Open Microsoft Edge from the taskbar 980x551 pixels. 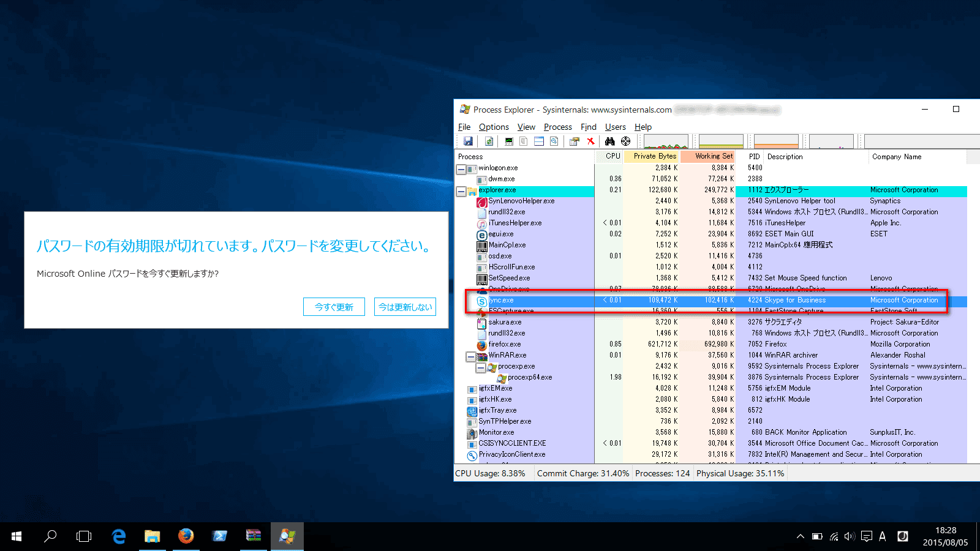pos(119,536)
